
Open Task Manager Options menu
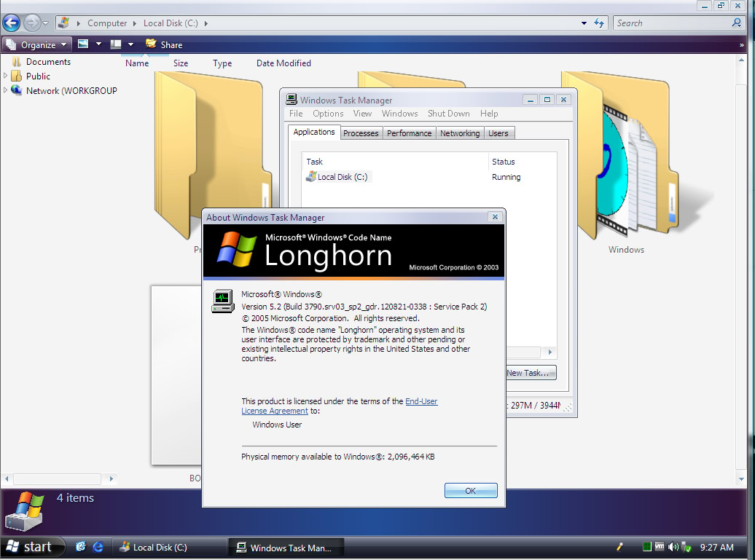click(328, 114)
